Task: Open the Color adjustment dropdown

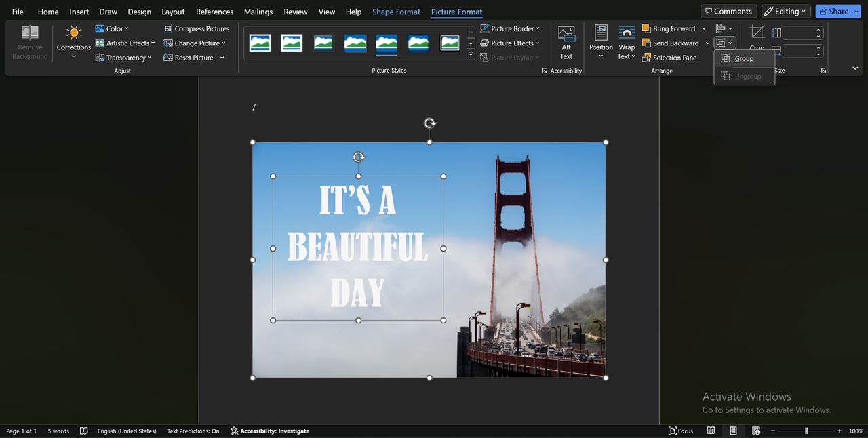Action: point(112,28)
